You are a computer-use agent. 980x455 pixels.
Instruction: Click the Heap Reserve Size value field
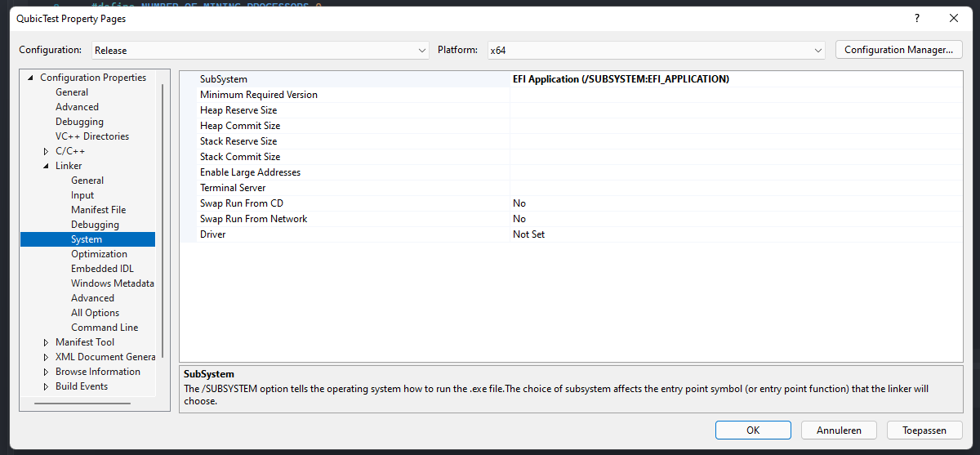736,110
